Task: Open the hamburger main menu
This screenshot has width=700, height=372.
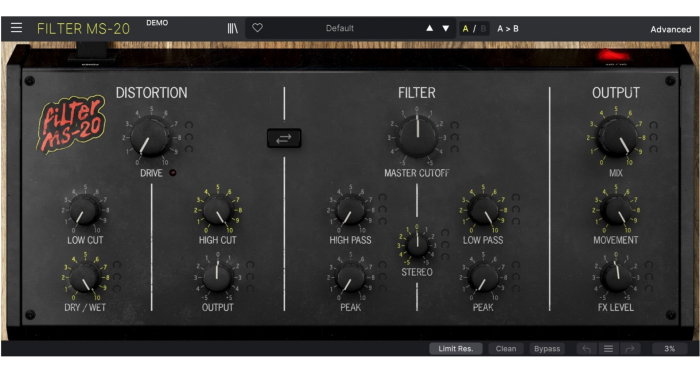Action: pyautogui.click(x=17, y=28)
